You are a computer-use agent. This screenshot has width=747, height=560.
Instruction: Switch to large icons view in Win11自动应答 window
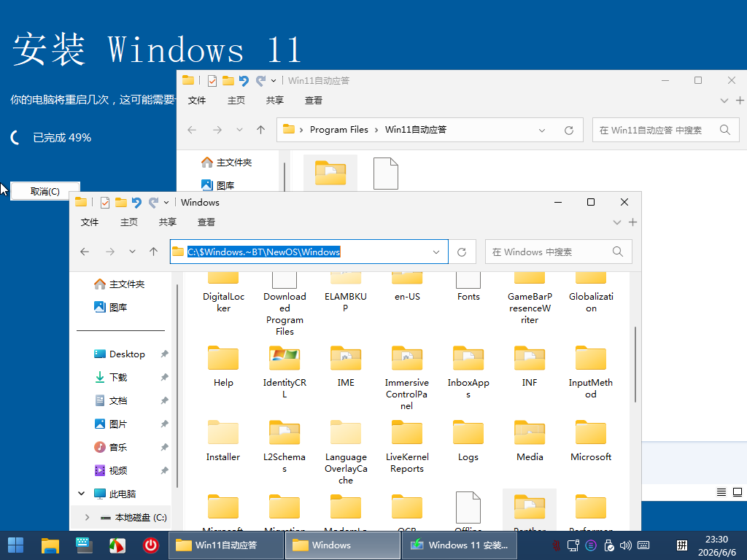738,492
